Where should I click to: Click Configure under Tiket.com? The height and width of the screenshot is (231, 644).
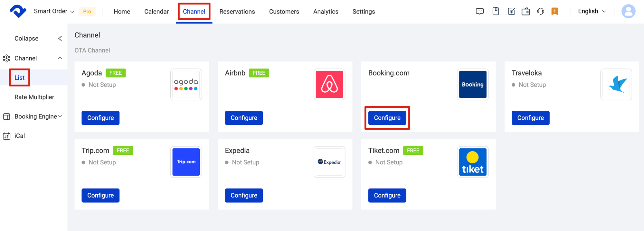(387, 196)
